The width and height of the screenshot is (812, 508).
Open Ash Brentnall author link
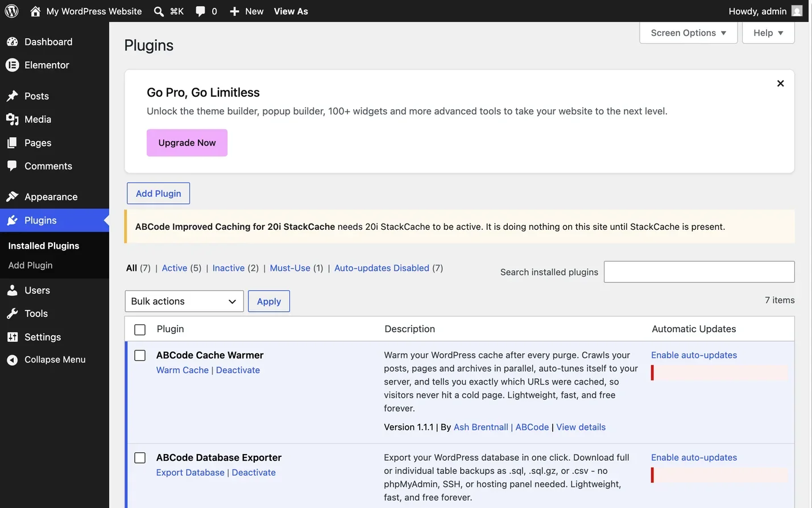coord(481,427)
